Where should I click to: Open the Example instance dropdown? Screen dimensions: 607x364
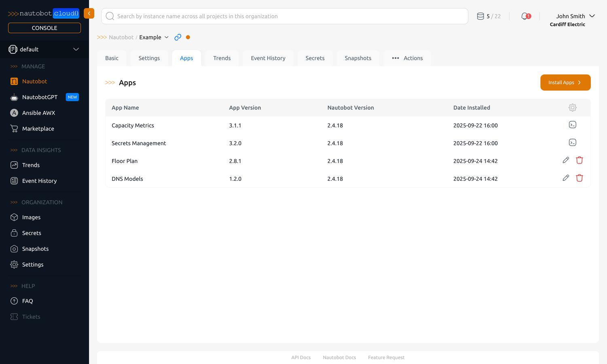[166, 37]
